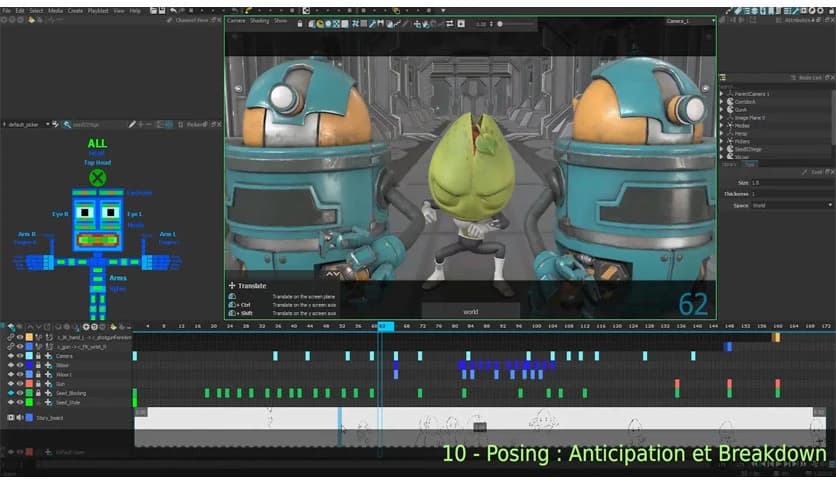Viewport: 836px width, 484px height.
Task: Open the Space dropdown set to World
Action: pos(792,205)
